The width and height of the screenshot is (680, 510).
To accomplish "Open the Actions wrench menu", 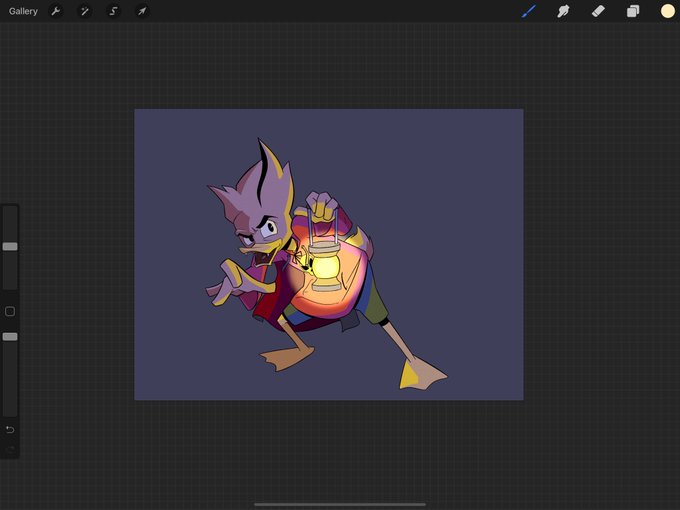I will coord(56,11).
